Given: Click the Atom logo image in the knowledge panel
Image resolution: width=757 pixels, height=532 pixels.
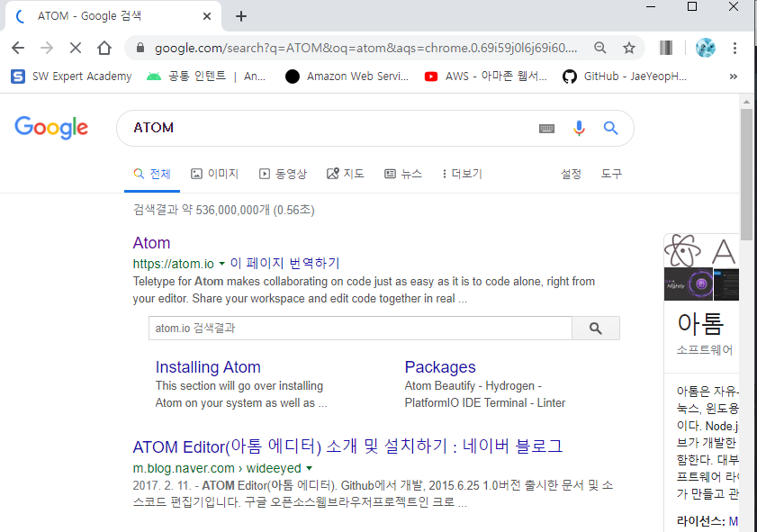Looking at the screenshot, I should pos(682,250).
